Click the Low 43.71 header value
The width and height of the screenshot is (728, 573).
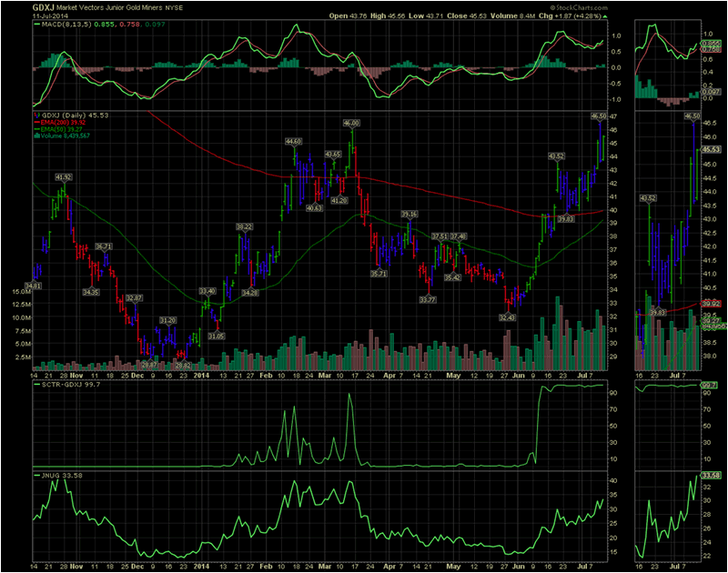coord(426,15)
